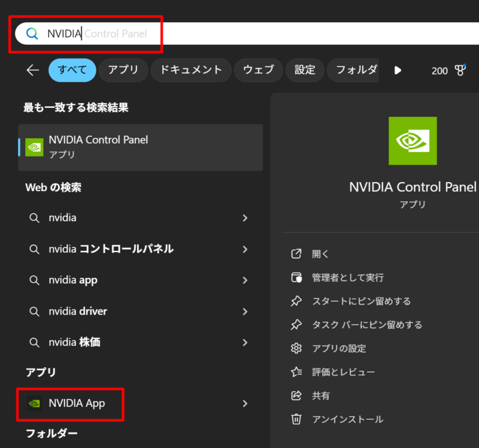Click the Microsoft Rewards icon beside 200
The image size is (479, 448).
click(x=460, y=70)
